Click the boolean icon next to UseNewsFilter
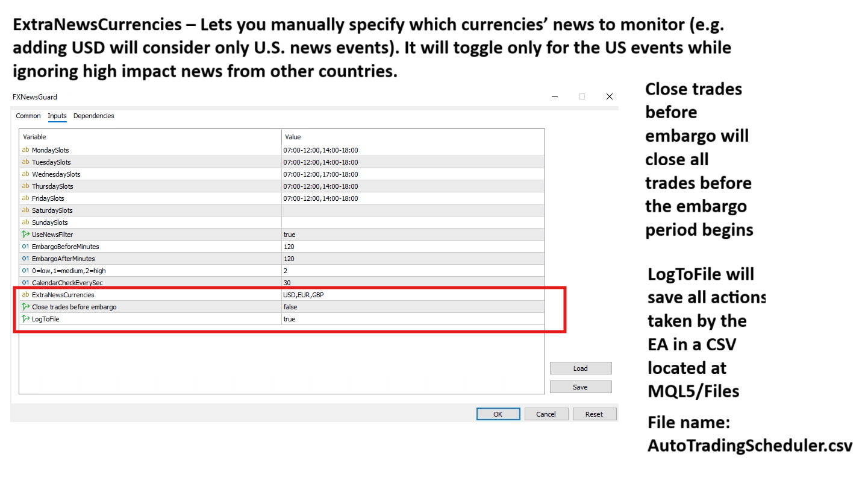This screenshot has height=486, width=868. (x=25, y=235)
